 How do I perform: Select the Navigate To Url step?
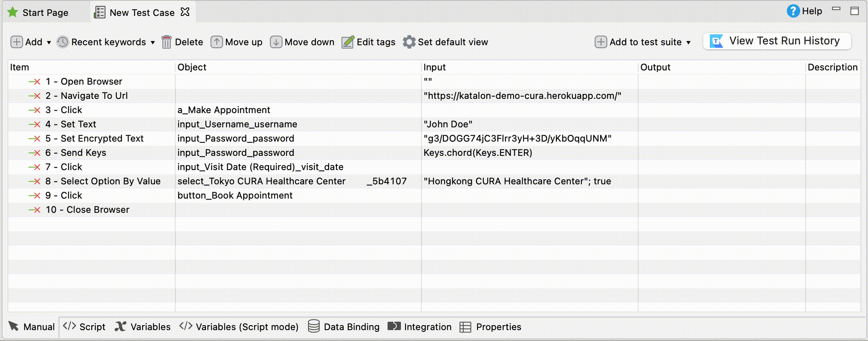click(94, 96)
